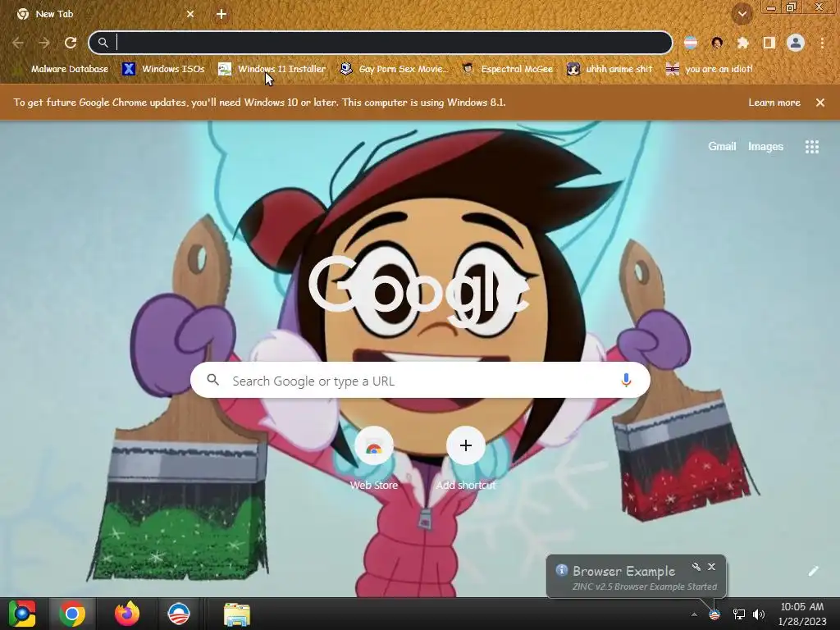Reload the page
This screenshot has width=840, height=630.
71,43
